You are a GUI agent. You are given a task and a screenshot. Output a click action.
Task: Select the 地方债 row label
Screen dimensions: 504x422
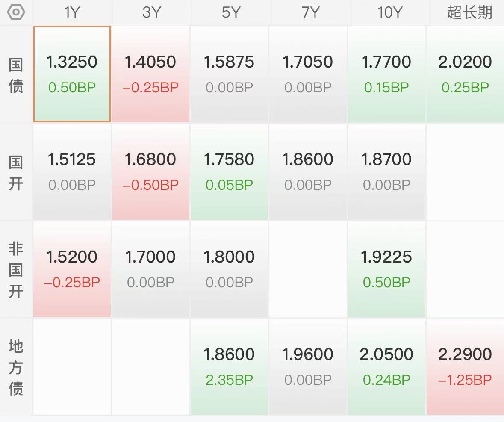pos(16,367)
